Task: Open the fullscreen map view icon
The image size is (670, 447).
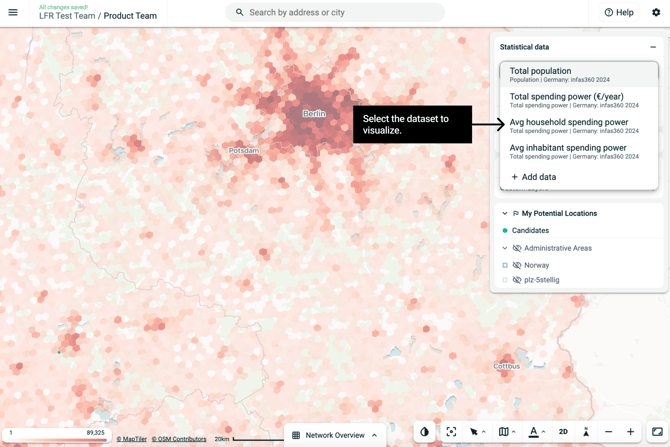Action: [x=657, y=432]
